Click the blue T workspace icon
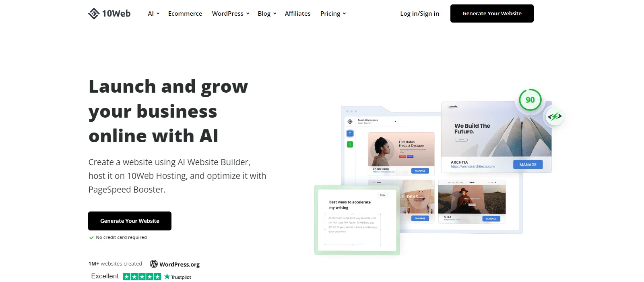644x282 pixels. [x=350, y=133]
